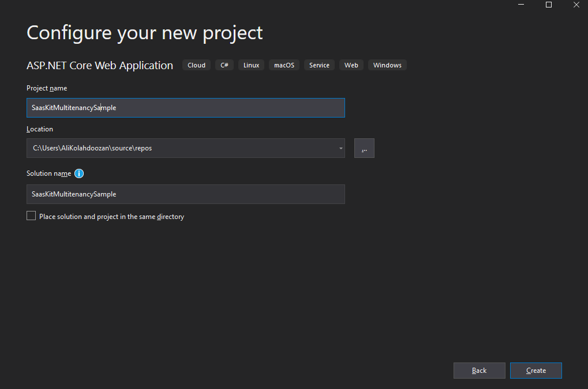Click inside the Project name field

(185, 108)
